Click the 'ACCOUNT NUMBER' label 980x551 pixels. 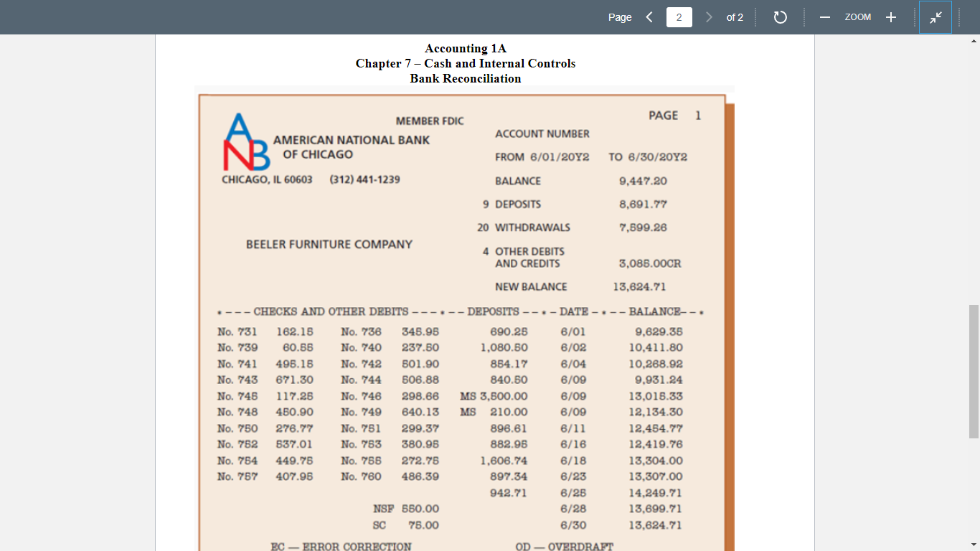pos(542,134)
